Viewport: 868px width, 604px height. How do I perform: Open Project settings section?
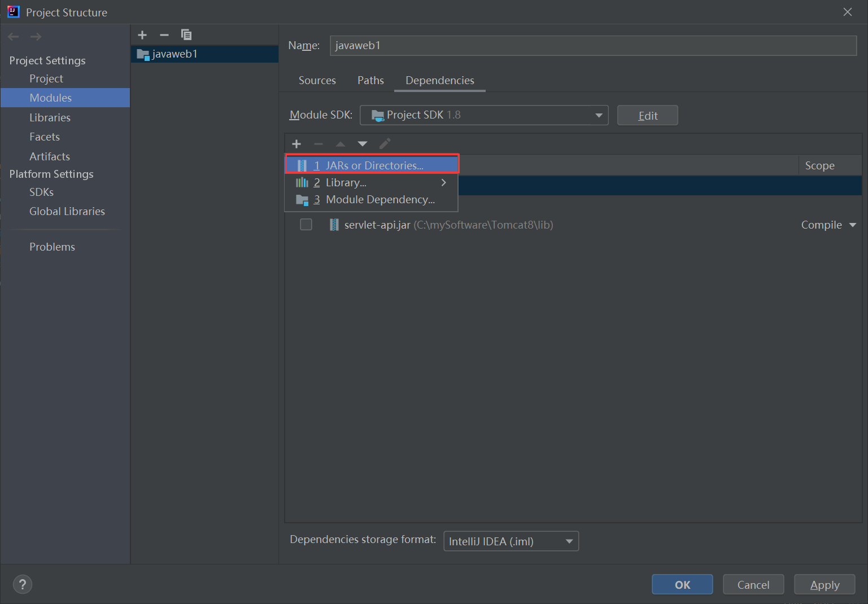pos(65,78)
